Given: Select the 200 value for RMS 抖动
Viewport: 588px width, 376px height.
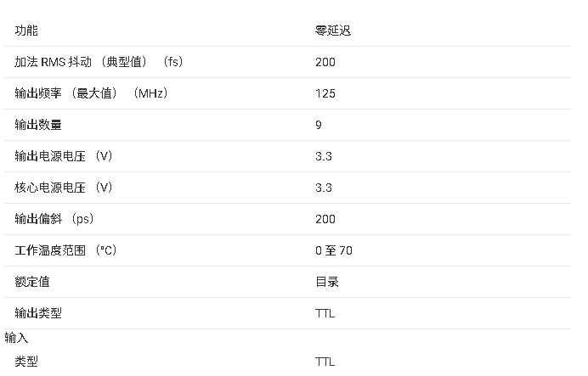Looking at the screenshot, I should (325, 62).
